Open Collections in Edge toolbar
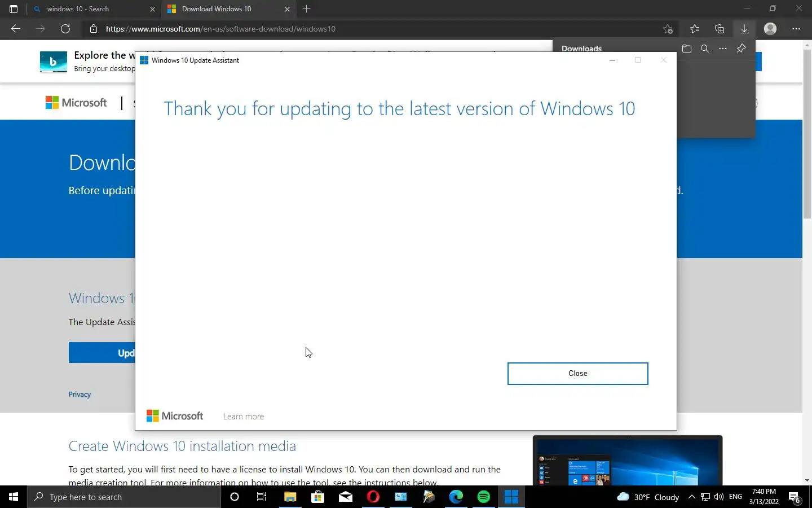This screenshot has height=508, width=812. pyautogui.click(x=720, y=29)
